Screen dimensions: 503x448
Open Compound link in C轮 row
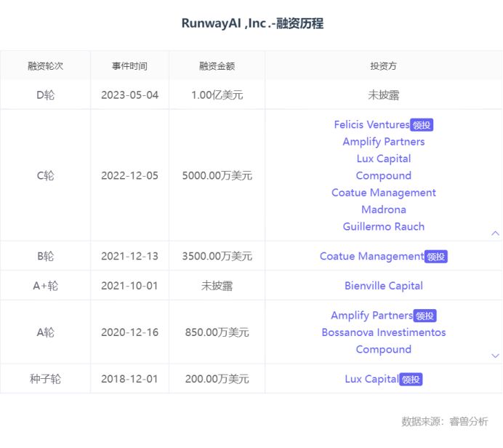pos(383,175)
